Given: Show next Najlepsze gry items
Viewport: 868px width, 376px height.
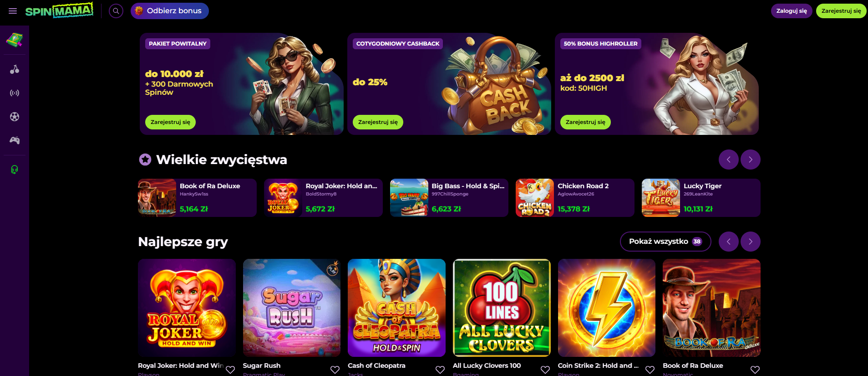Looking at the screenshot, I should click(x=751, y=242).
